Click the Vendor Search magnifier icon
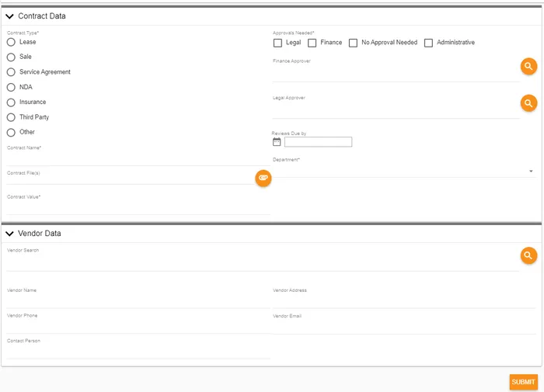Screen dimensions: 544x392 (x=528, y=255)
